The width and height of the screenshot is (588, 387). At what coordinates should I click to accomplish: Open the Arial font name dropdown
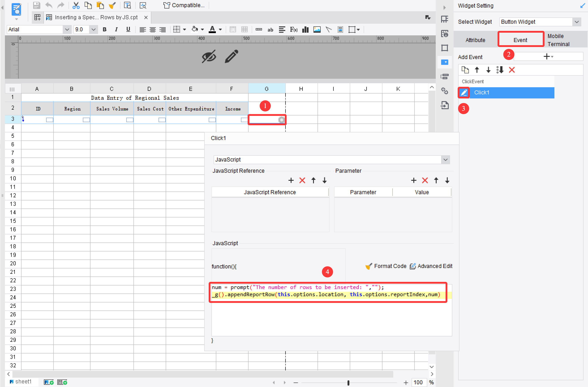(x=67, y=30)
